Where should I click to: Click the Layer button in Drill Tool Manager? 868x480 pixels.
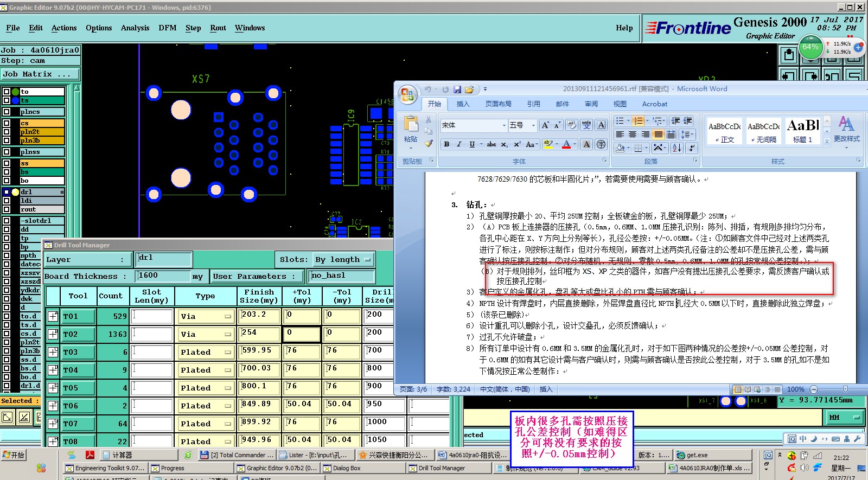pyautogui.click(x=88, y=260)
